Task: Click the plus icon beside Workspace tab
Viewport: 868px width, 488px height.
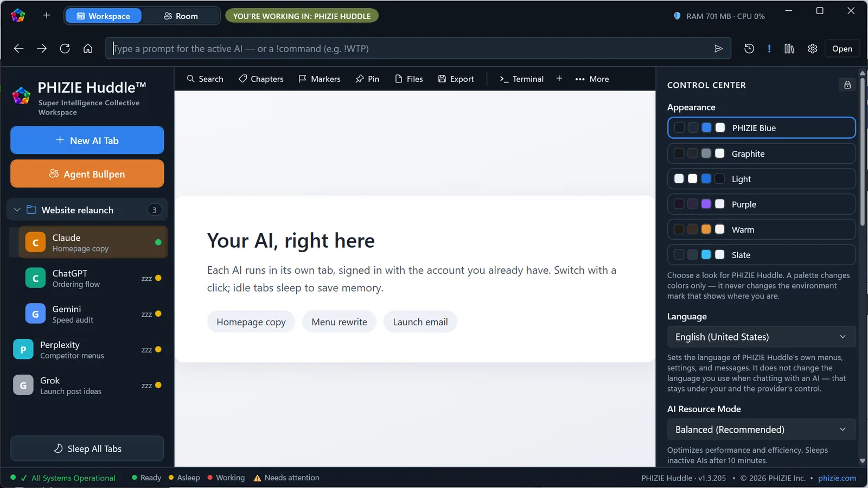Action: click(47, 16)
